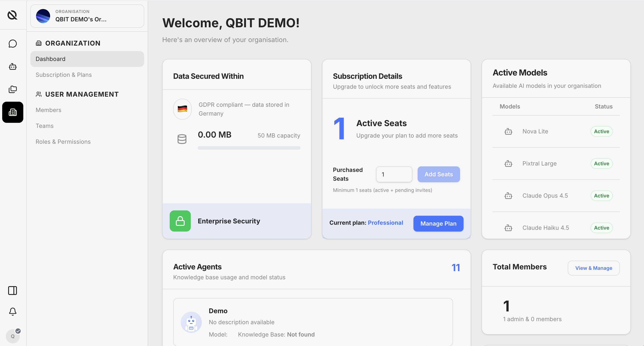Click the '0.00 MB' storage value
The height and width of the screenshot is (346, 644).
click(215, 135)
